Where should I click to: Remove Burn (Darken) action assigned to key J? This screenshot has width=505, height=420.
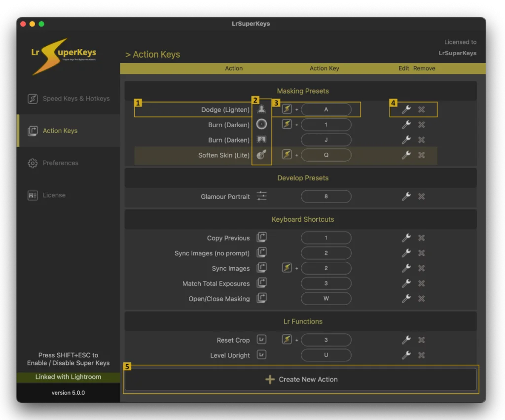[421, 140]
